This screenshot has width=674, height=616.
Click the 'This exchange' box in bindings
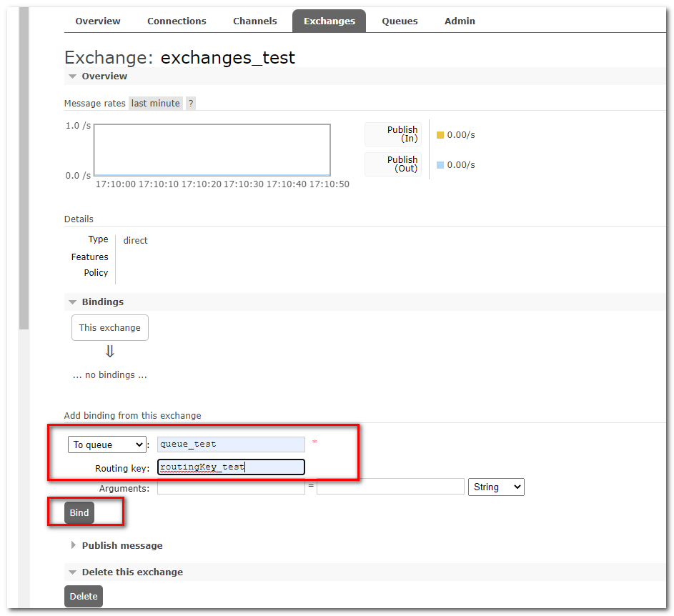[109, 327]
